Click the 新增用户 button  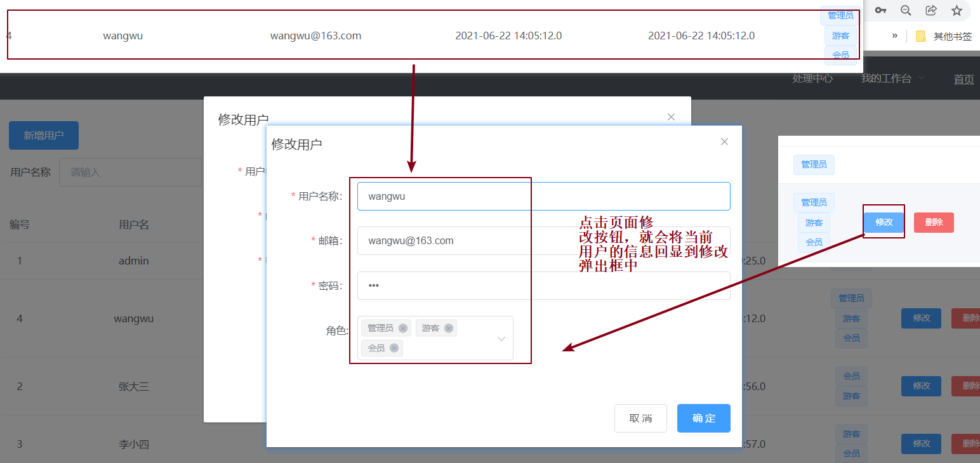click(x=44, y=135)
